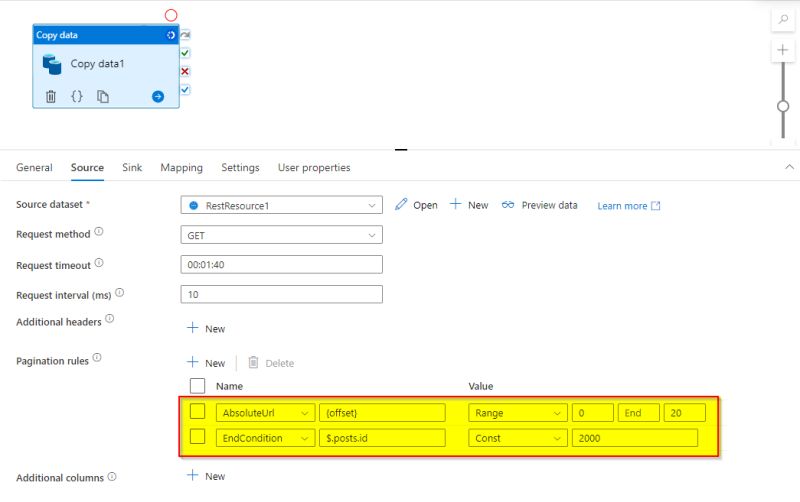Click the trash icon for pagination Delete
Image resolution: width=800 pixels, height=502 pixels.
click(x=253, y=362)
